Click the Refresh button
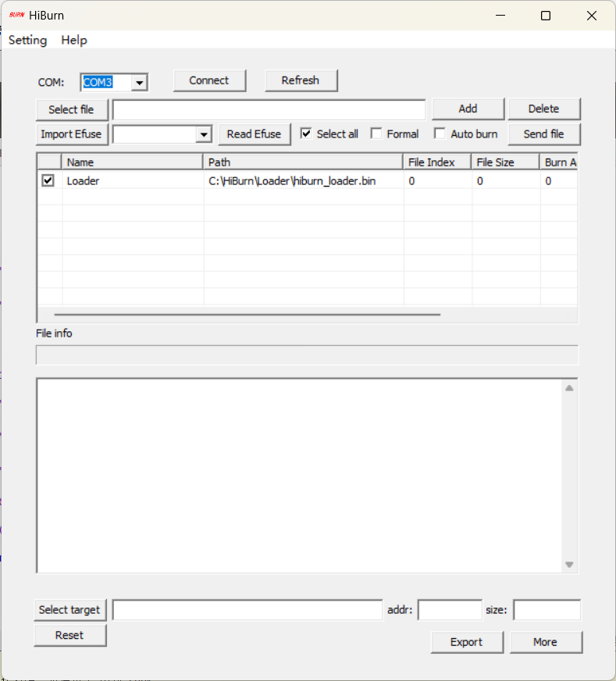 [x=301, y=80]
